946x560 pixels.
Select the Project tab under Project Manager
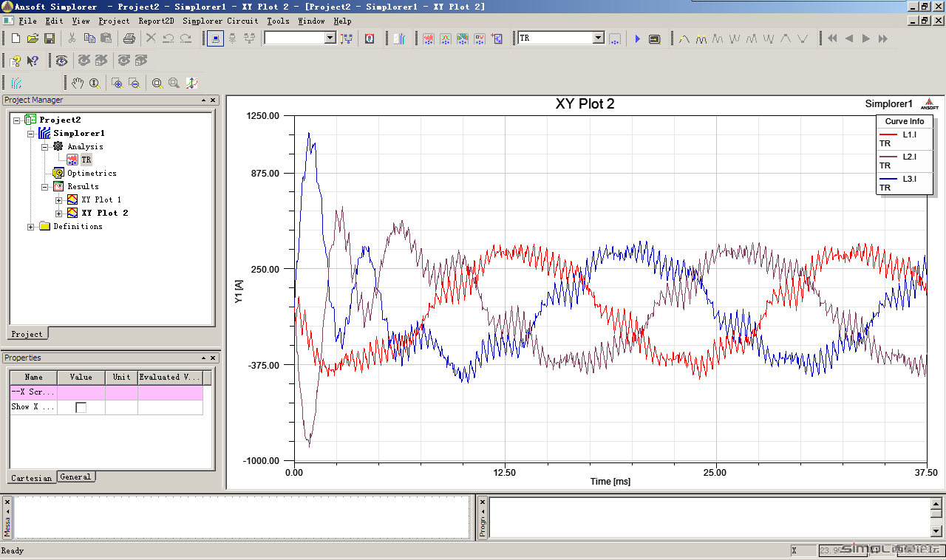27,334
